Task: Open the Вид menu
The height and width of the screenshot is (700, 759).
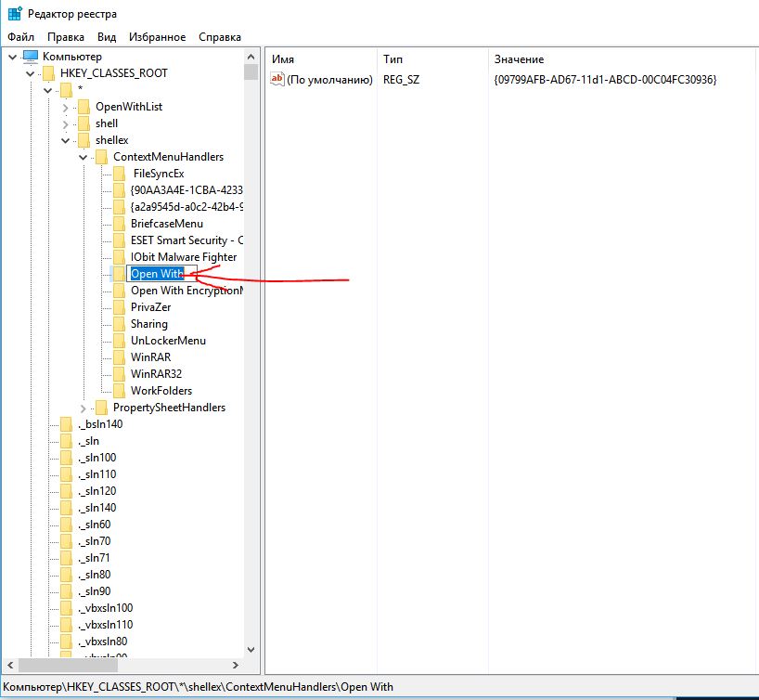Action: point(107,37)
